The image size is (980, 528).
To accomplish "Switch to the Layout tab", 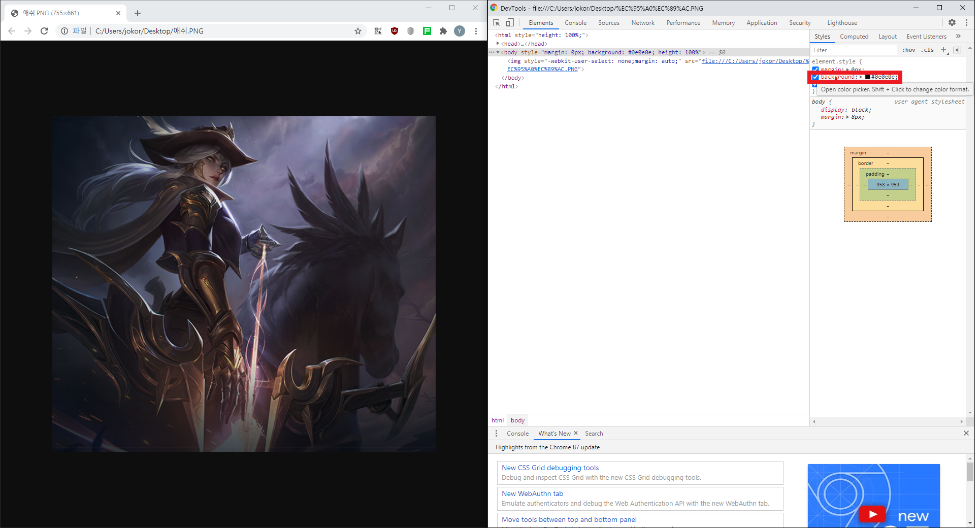I will coord(888,37).
